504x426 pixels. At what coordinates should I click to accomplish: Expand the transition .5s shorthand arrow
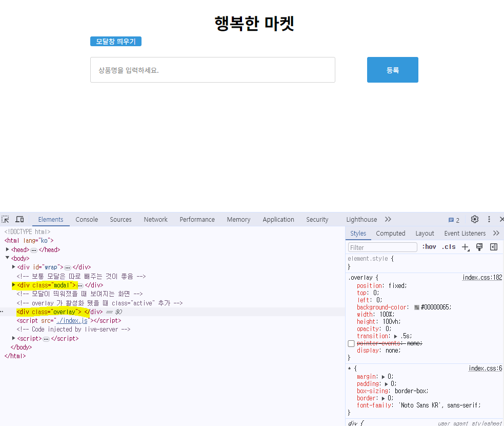click(396, 336)
